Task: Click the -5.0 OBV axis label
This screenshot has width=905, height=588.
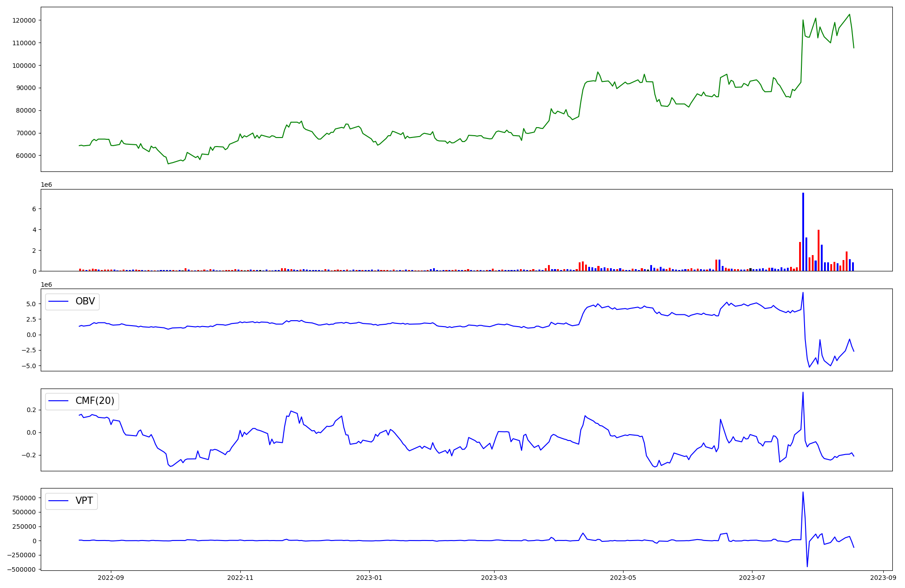Action: [x=28, y=365]
